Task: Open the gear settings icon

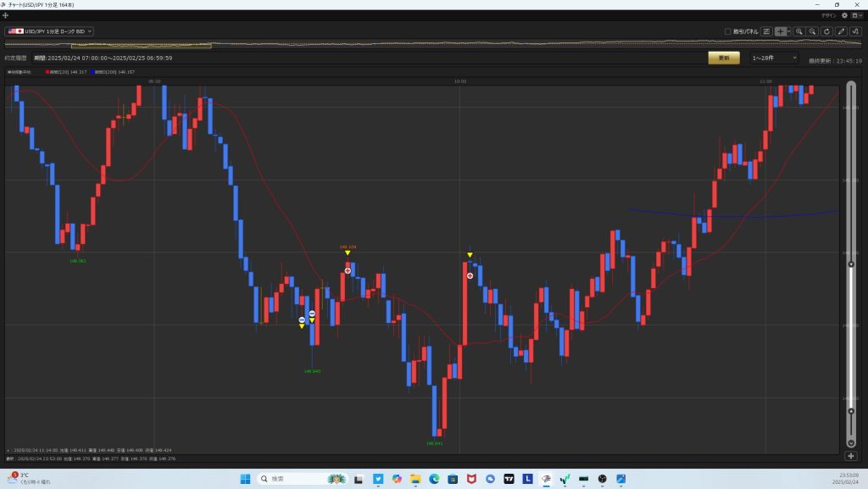Action: 844,15
